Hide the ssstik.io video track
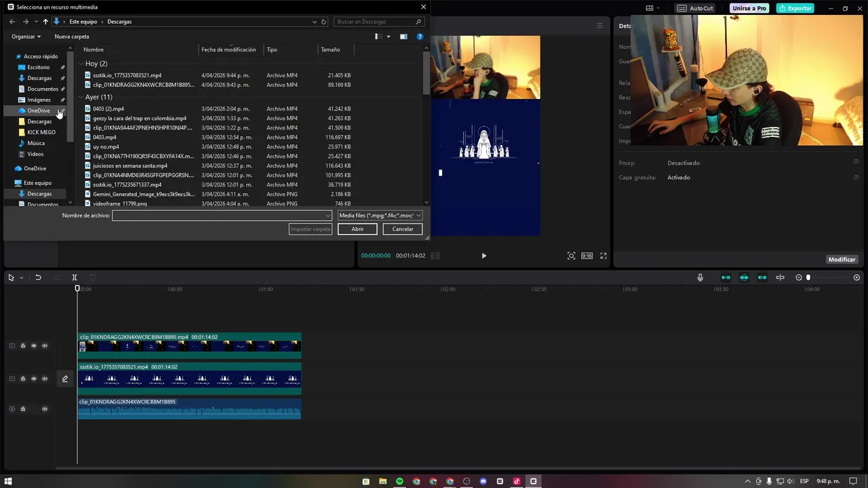 34,379
